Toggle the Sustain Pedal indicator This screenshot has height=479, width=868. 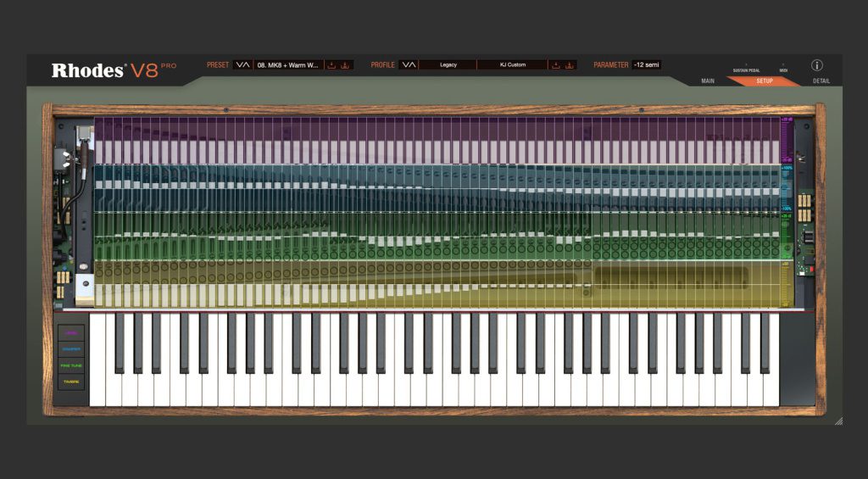tap(746, 68)
